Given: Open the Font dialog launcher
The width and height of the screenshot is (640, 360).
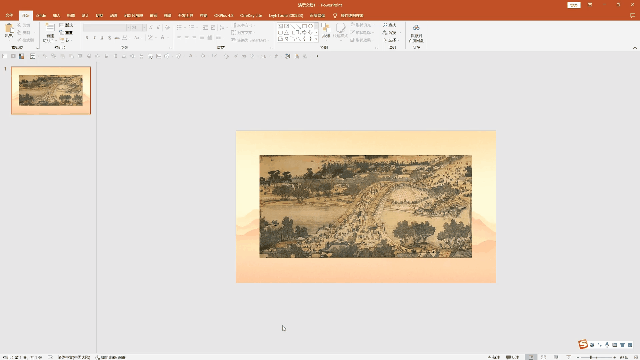Looking at the screenshot, I should coord(170,48).
